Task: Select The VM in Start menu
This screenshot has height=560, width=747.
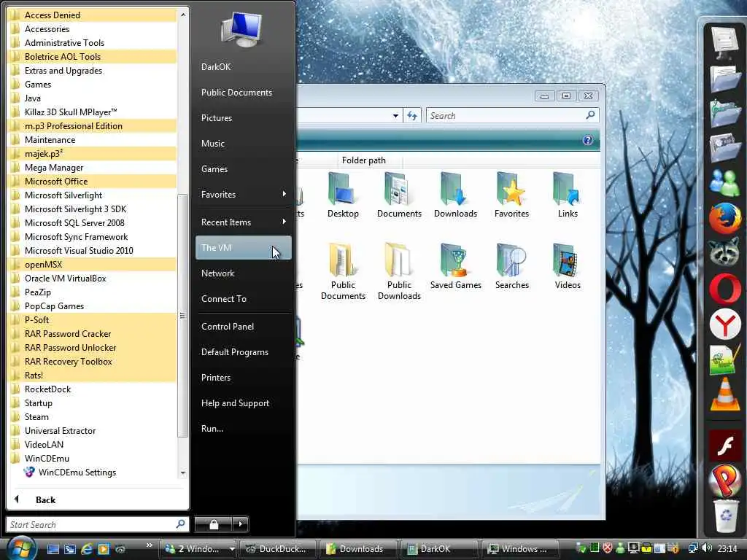Action: (244, 248)
